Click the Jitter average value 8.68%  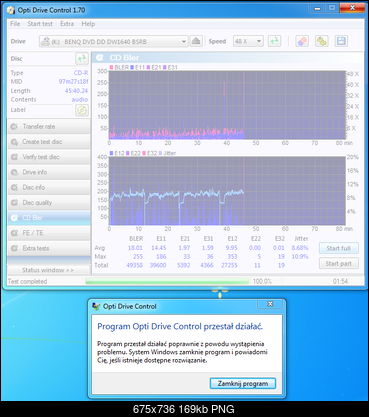(300, 248)
